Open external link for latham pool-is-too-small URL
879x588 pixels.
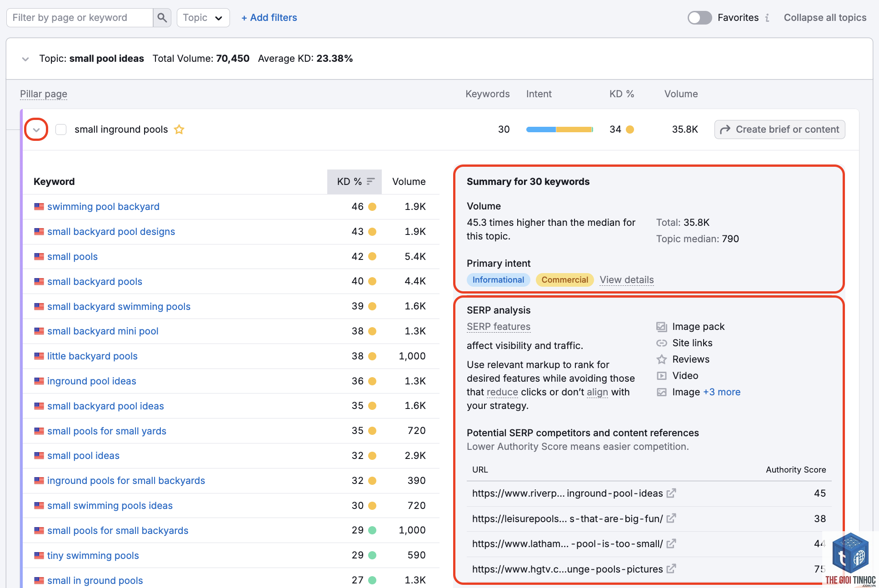[671, 543]
